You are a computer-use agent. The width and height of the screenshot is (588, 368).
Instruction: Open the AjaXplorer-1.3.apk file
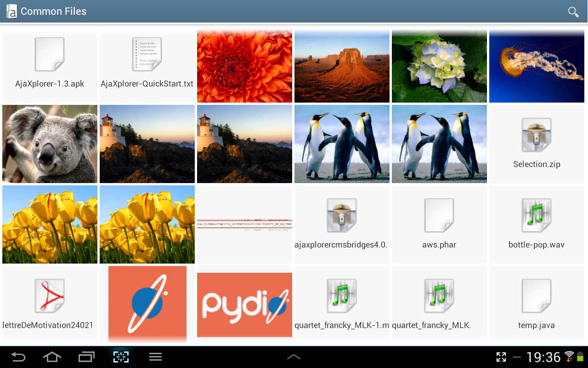tap(49, 54)
